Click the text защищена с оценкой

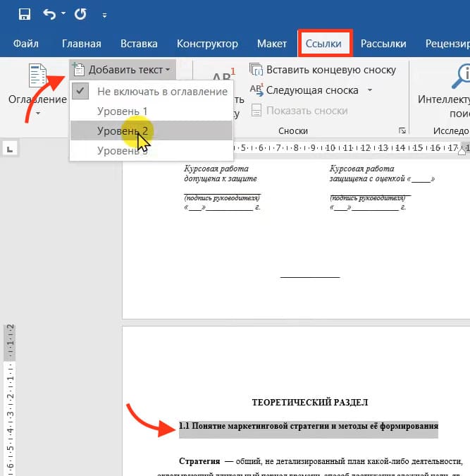pos(367,178)
